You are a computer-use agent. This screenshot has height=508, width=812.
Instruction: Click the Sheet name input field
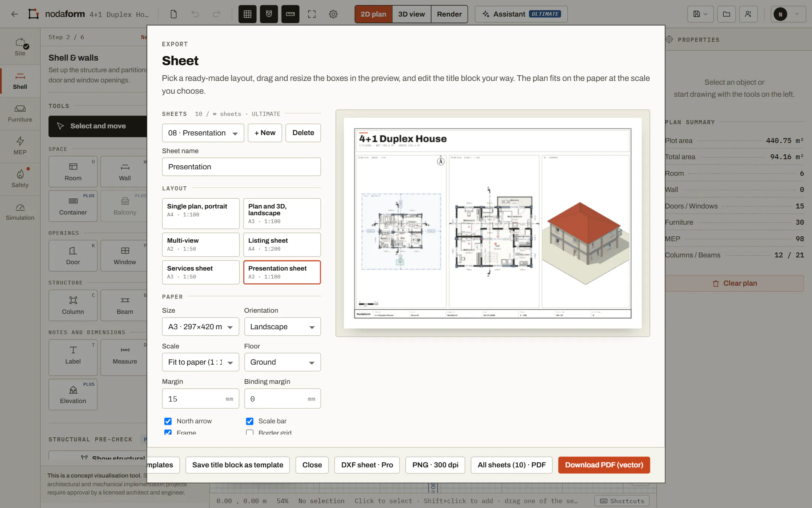pos(241,167)
